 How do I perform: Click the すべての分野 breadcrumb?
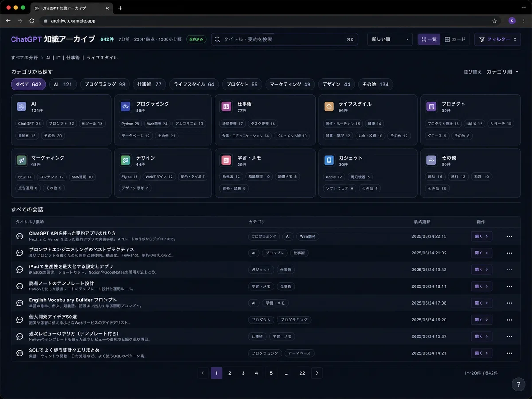[x=24, y=58]
